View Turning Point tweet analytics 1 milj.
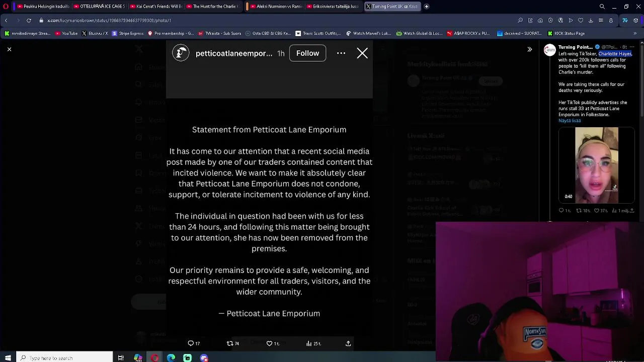The image size is (644, 362). pos(620,211)
